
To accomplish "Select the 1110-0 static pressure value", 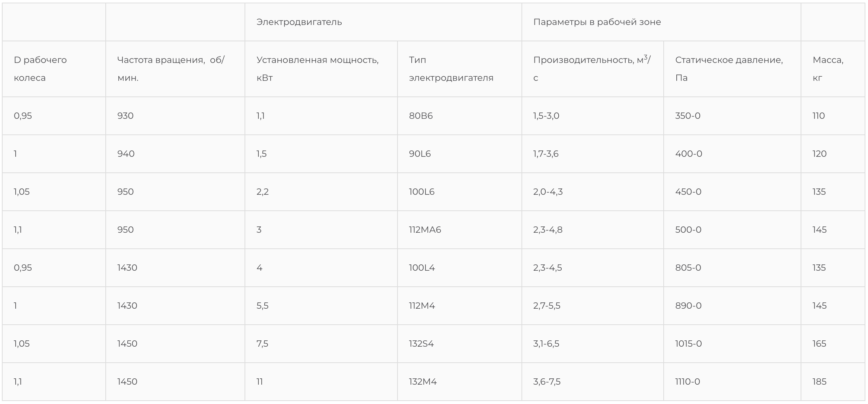I will 687,382.
